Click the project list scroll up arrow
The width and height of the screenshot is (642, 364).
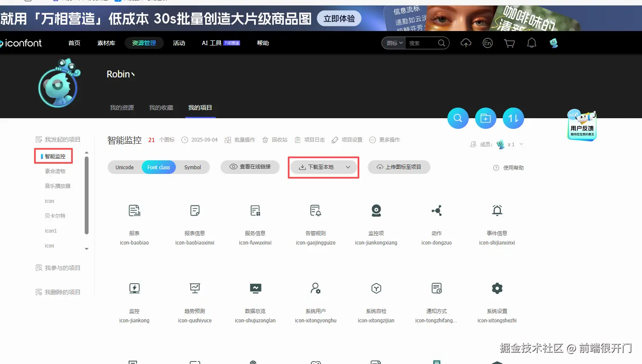[x=87, y=153]
